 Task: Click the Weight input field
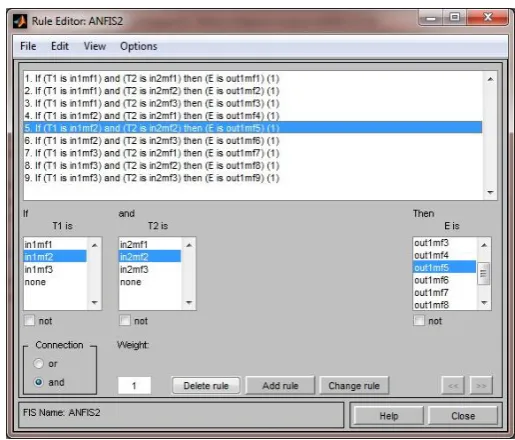click(134, 386)
